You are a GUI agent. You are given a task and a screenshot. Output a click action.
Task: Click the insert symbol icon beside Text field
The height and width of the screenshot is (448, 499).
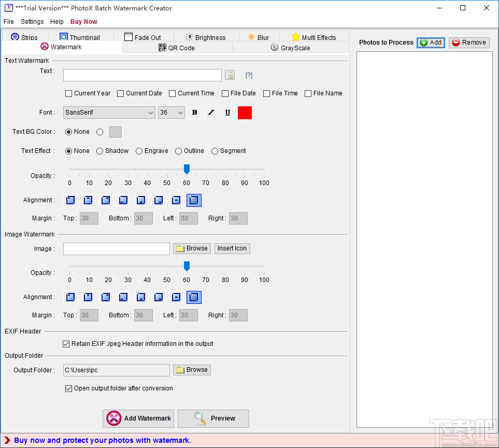(230, 75)
